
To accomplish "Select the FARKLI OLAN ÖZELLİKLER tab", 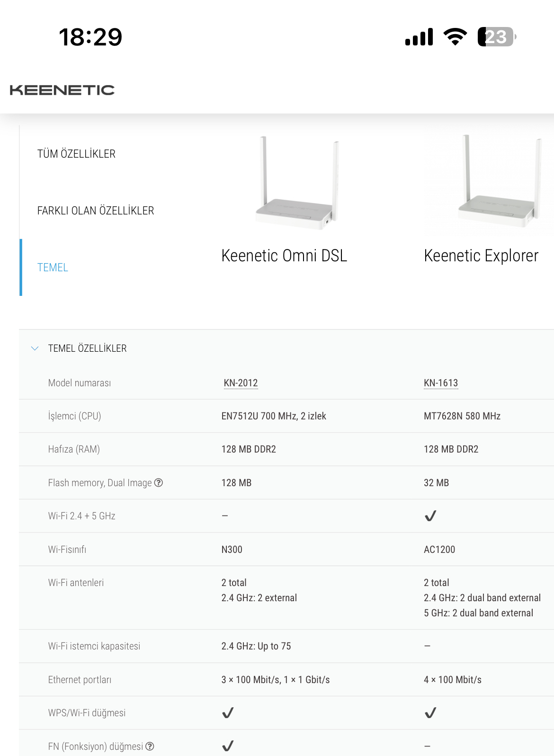I will coord(96,211).
